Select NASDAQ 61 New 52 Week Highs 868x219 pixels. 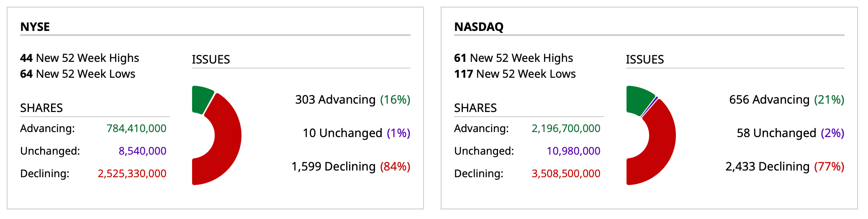pyautogui.click(x=514, y=58)
